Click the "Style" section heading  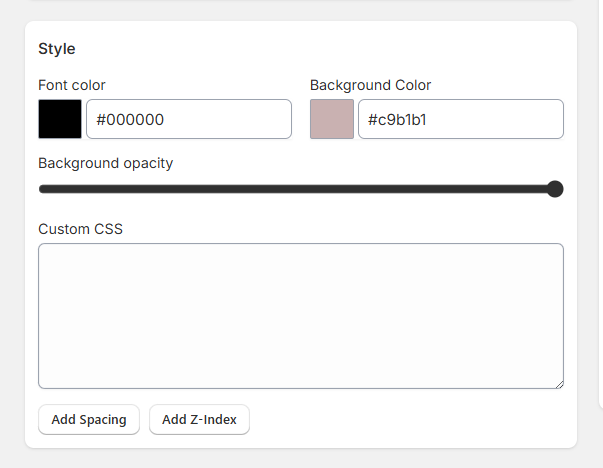(x=57, y=48)
